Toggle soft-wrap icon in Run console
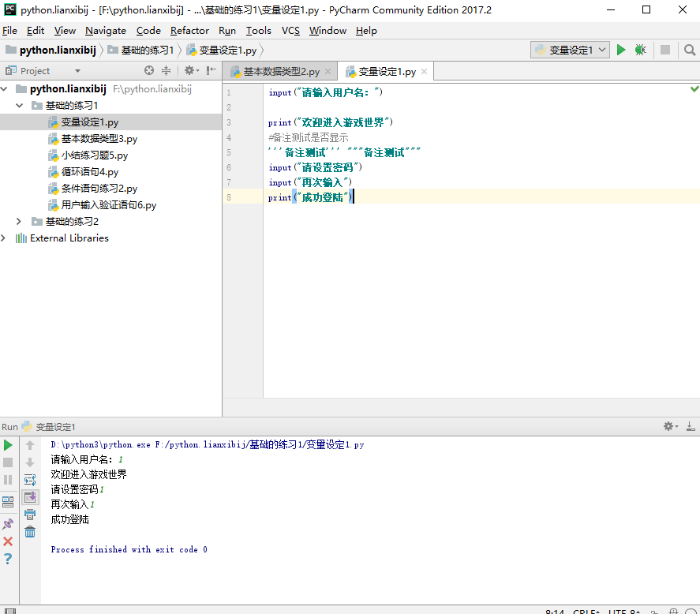 pyautogui.click(x=30, y=480)
